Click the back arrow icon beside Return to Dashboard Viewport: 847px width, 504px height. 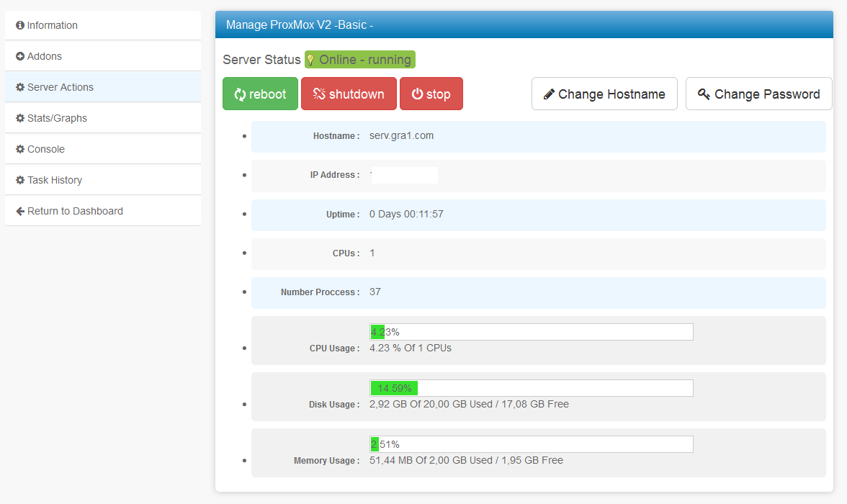pos(20,211)
